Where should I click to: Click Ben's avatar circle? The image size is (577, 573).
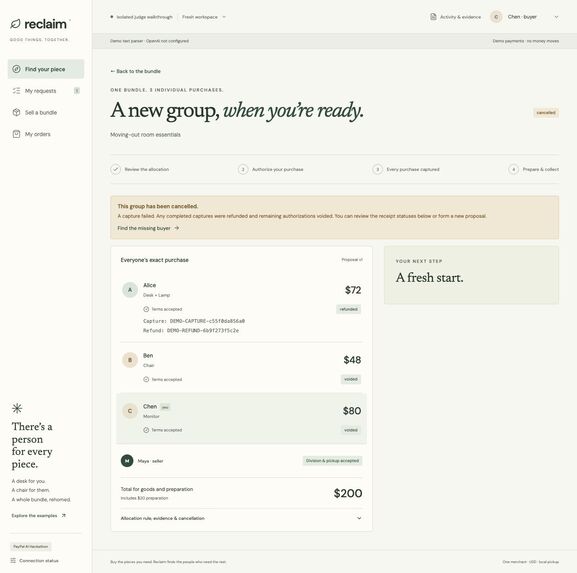(130, 360)
